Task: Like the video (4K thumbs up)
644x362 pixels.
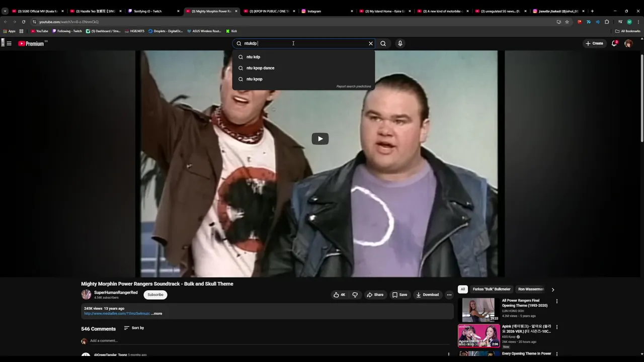Action: point(340,295)
